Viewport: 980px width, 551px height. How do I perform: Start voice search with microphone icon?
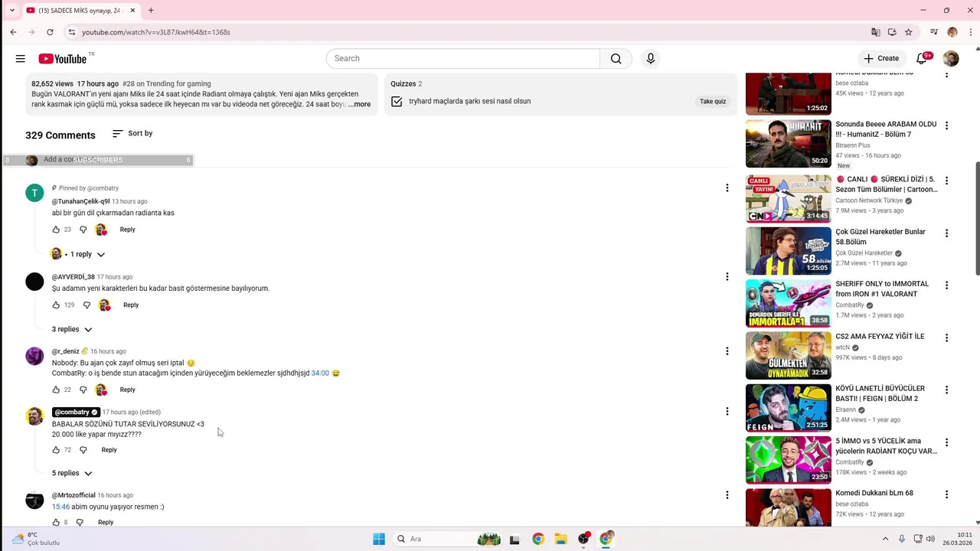pyautogui.click(x=650, y=58)
